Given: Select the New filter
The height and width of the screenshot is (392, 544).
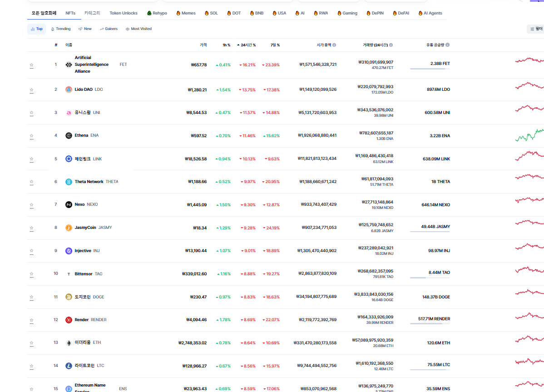Looking at the screenshot, I should pos(85,29).
